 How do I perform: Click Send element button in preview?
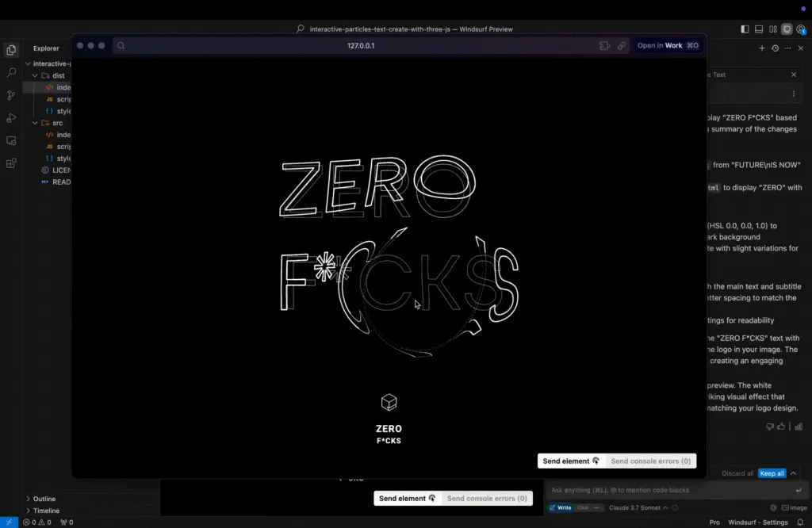571,461
